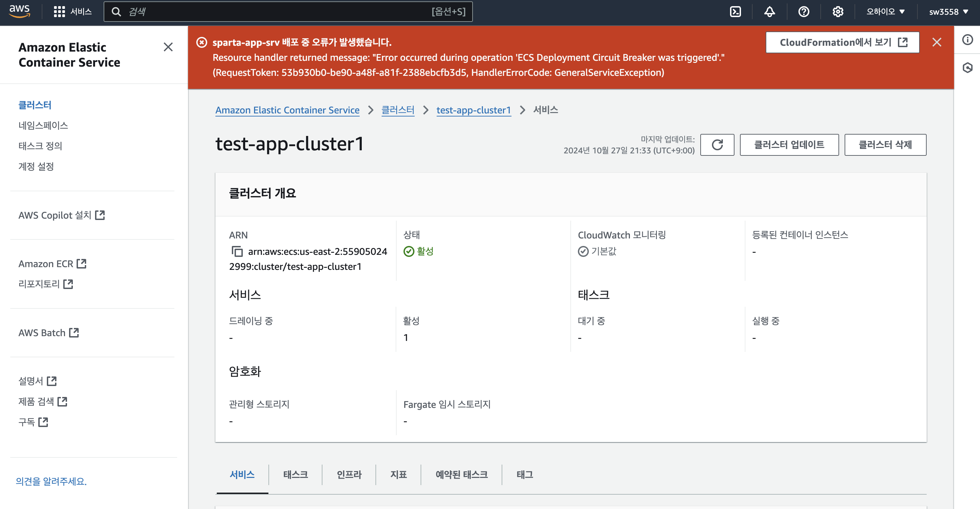Focus the 검색 search input field
Viewport: 980px width, 509px height.
(288, 12)
